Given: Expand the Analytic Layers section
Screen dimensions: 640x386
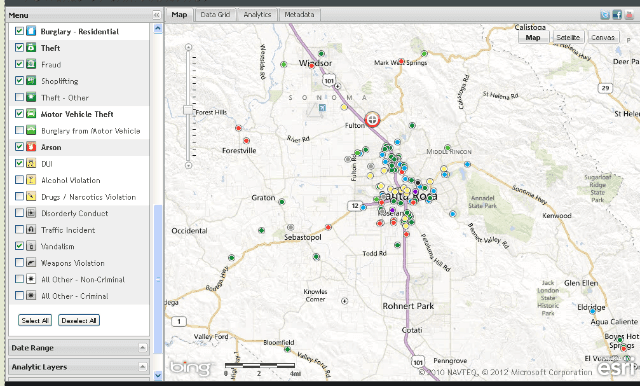Looking at the screenshot, I should click(x=142, y=366).
